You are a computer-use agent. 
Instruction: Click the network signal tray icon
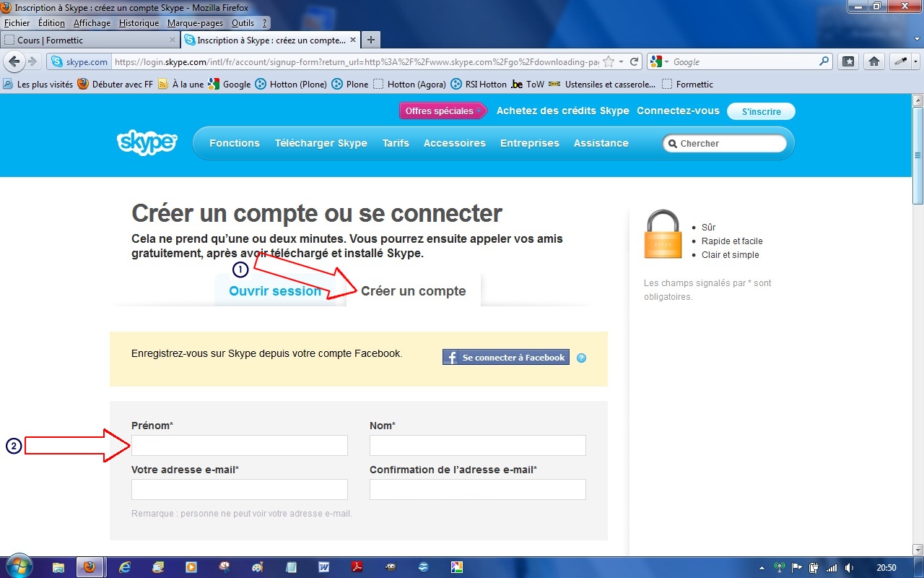pyautogui.click(x=832, y=568)
